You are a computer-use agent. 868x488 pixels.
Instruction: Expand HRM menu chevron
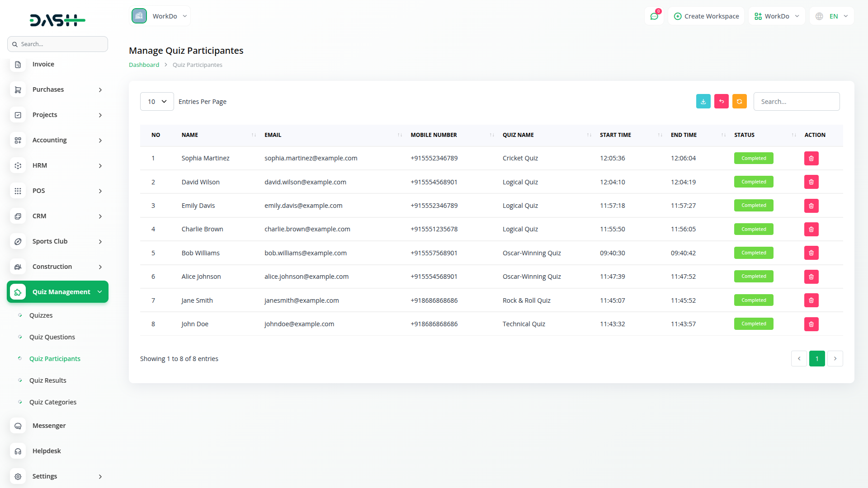(x=100, y=166)
